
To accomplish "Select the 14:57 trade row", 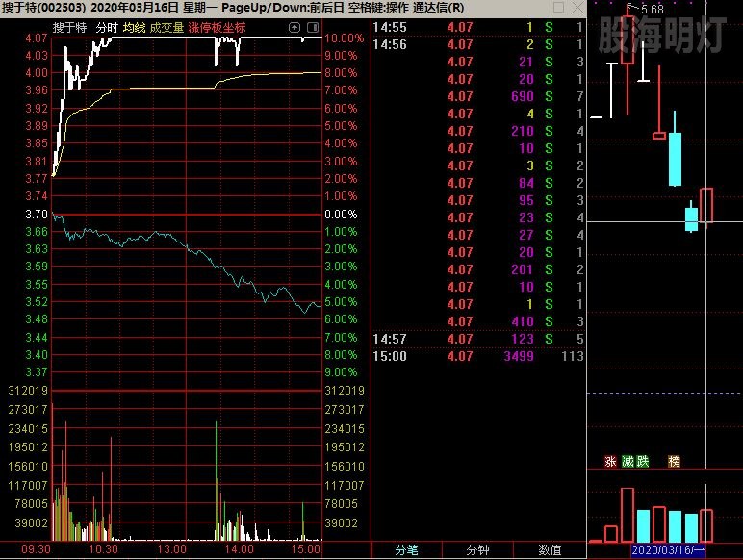I will [478, 339].
